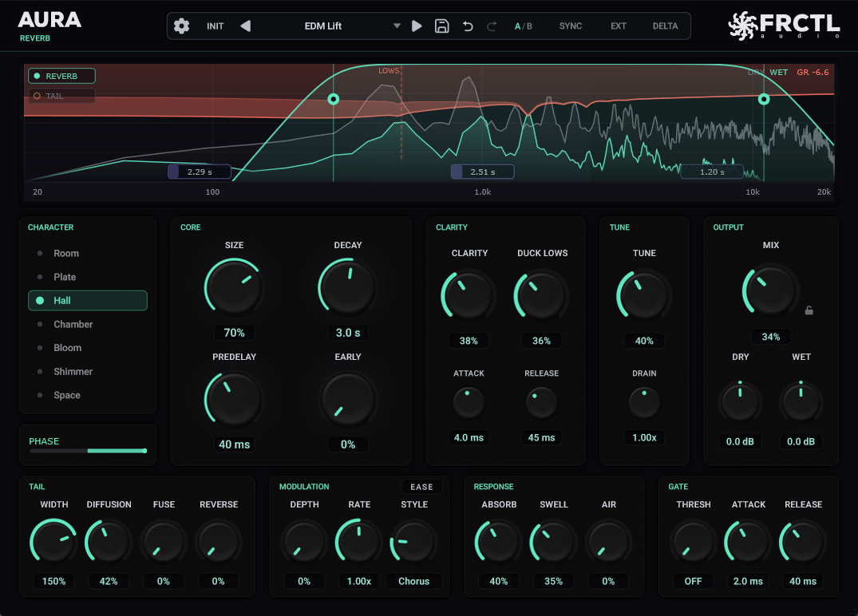Click the DIFFUSION knob

(x=109, y=542)
